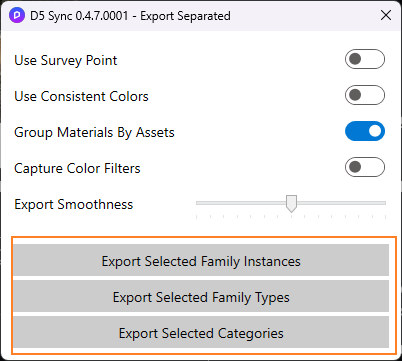
Task: Turn on Use Consistent Colors toggle
Action: pyautogui.click(x=365, y=95)
